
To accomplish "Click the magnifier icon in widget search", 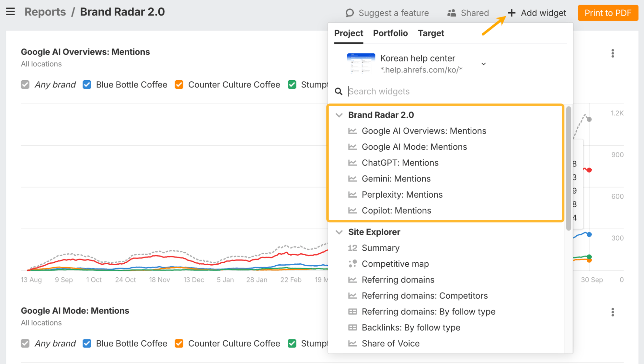I will (x=338, y=92).
